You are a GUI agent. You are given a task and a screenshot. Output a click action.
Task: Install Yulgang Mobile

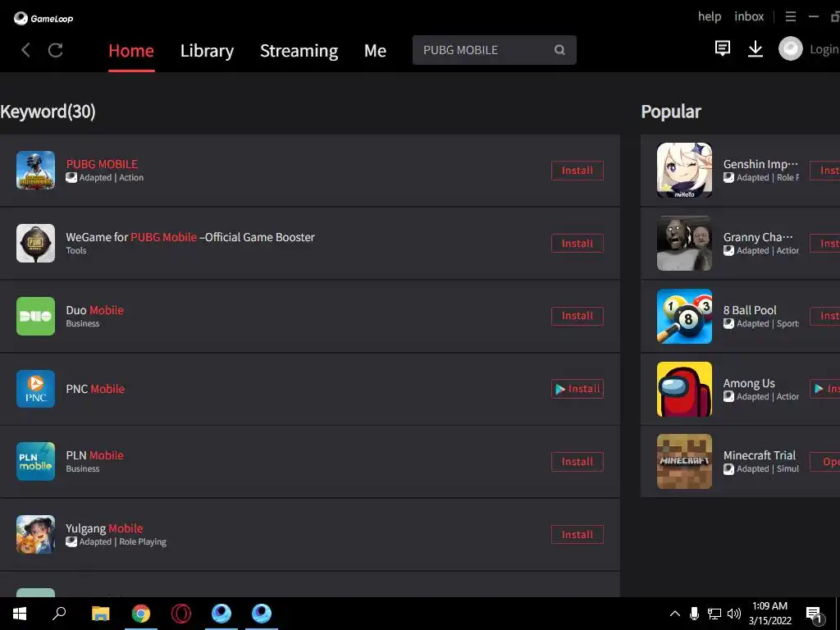coord(577,535)
